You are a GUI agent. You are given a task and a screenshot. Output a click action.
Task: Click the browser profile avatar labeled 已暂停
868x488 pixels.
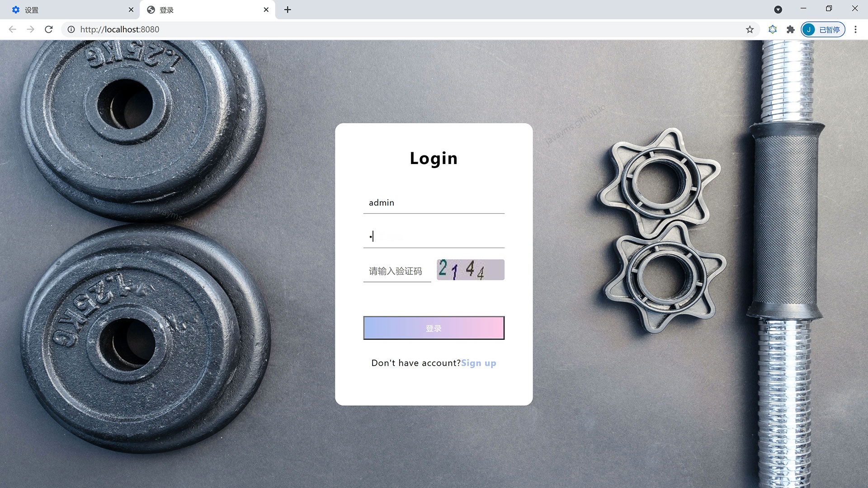click(823, 29)
